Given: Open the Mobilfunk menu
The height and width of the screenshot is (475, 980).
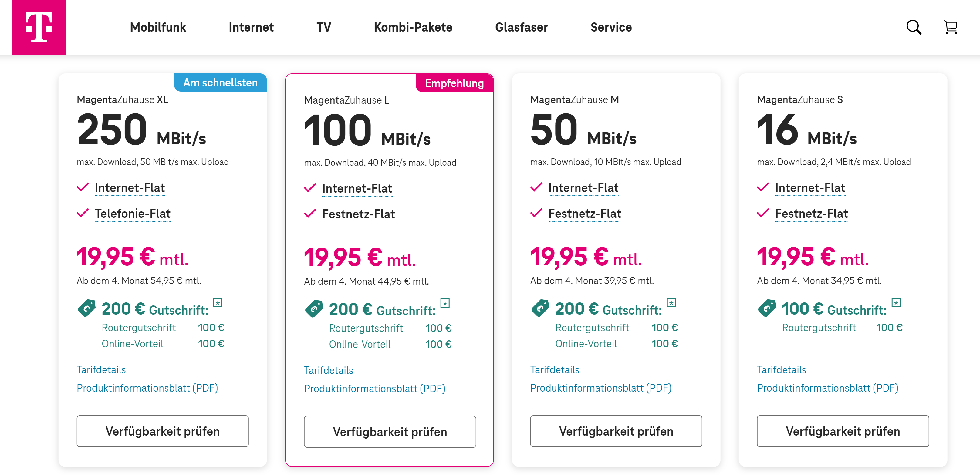Looking at the screenshot, I should tap(158, 27).
